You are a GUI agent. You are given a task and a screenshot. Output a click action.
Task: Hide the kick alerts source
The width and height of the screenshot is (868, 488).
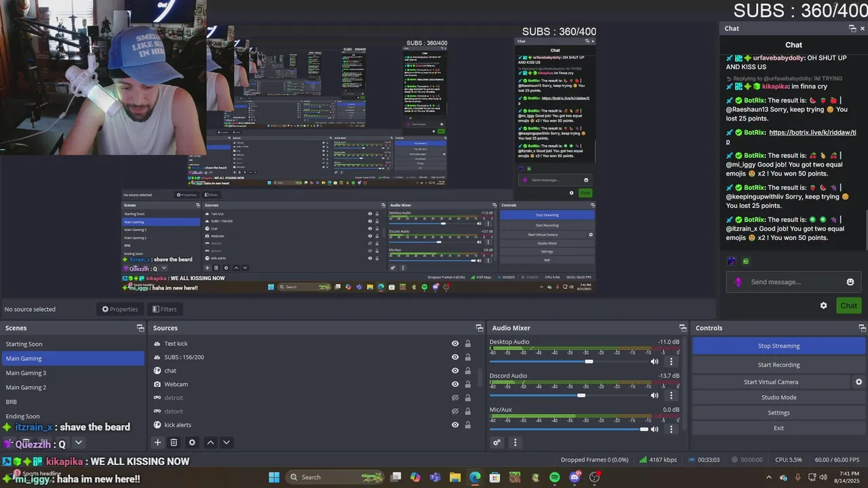tap(455, 425)
